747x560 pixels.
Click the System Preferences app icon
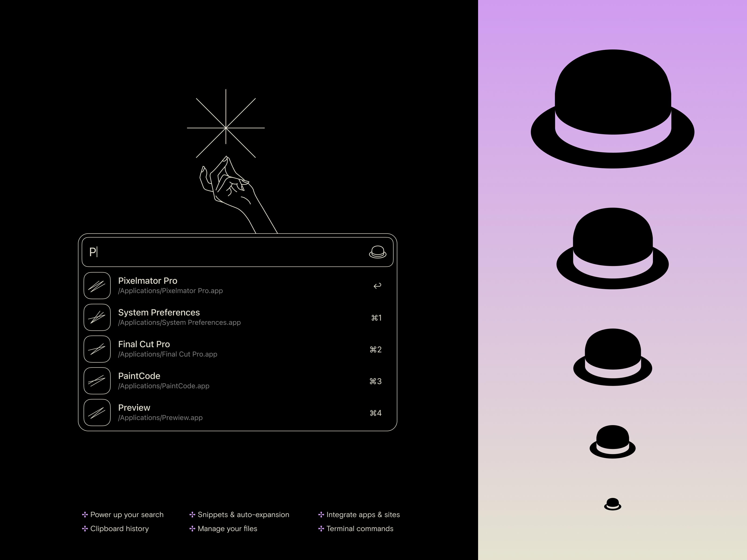(x=97, y=317)
